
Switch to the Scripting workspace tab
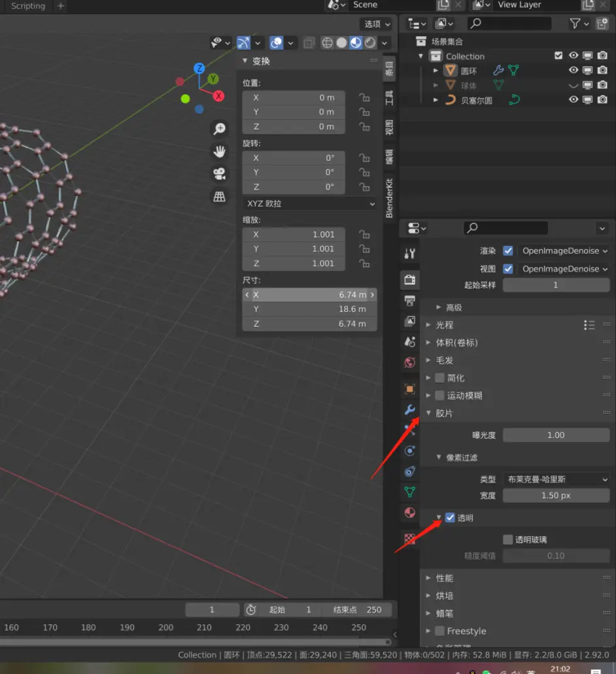pyautogui.click(x=28, y=6)
